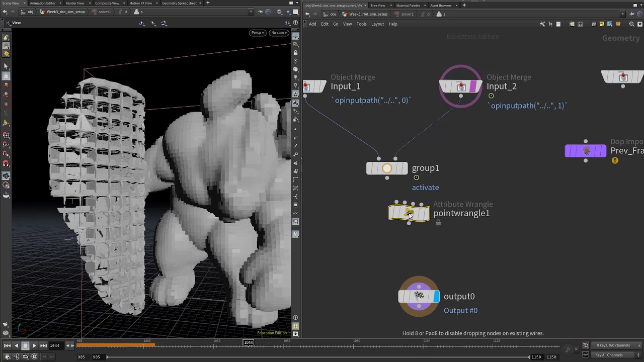The height and width of the screenshot is (362, 644).
Task: Jump to first frame in playbar
Action: [x=7, y=345]
